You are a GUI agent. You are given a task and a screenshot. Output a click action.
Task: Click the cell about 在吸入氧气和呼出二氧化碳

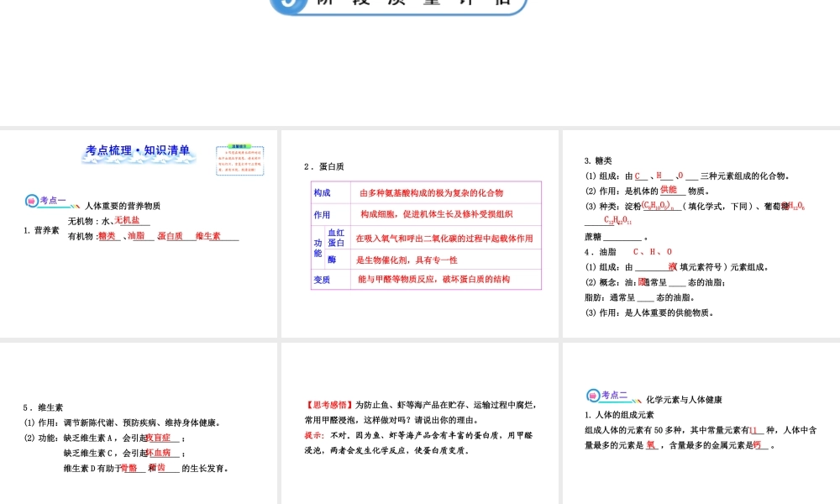coord(446,239)
